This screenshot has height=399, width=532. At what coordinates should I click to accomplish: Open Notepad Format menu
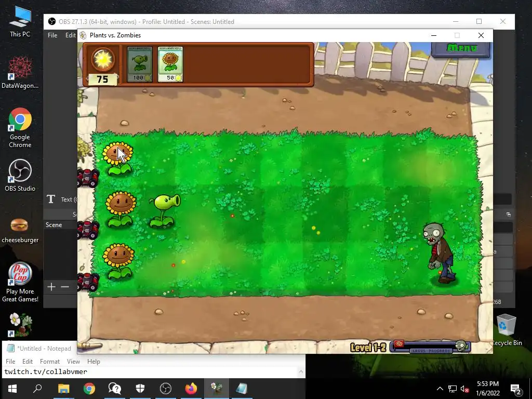[x=49, y=362]
